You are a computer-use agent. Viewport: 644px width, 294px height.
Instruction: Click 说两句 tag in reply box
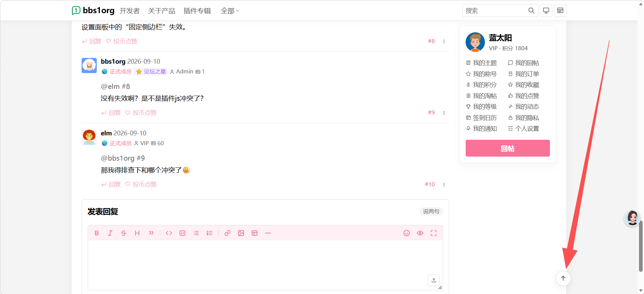(431, 211)
